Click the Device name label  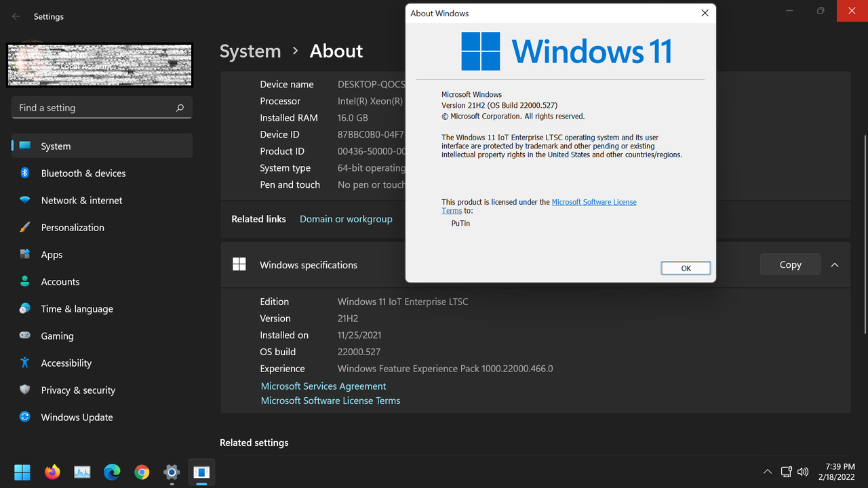287,84
